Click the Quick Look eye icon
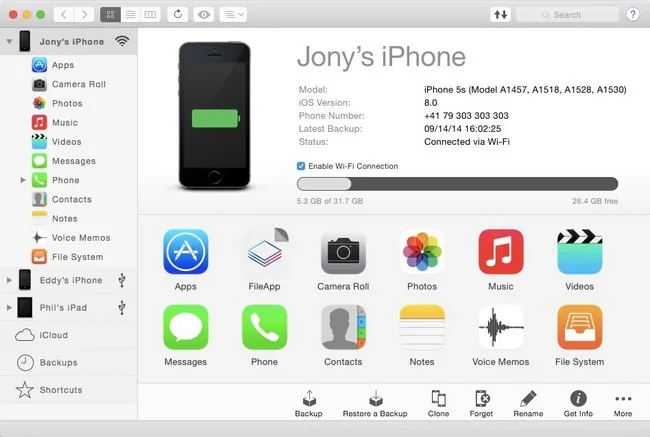This screenshot has width=650, height=437. [204, 15]
